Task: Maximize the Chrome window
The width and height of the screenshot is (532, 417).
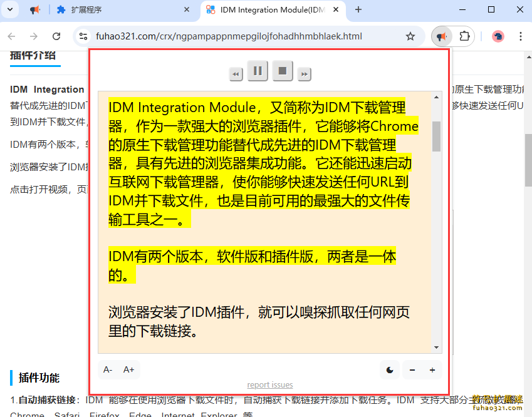Action: coord(491,10)
